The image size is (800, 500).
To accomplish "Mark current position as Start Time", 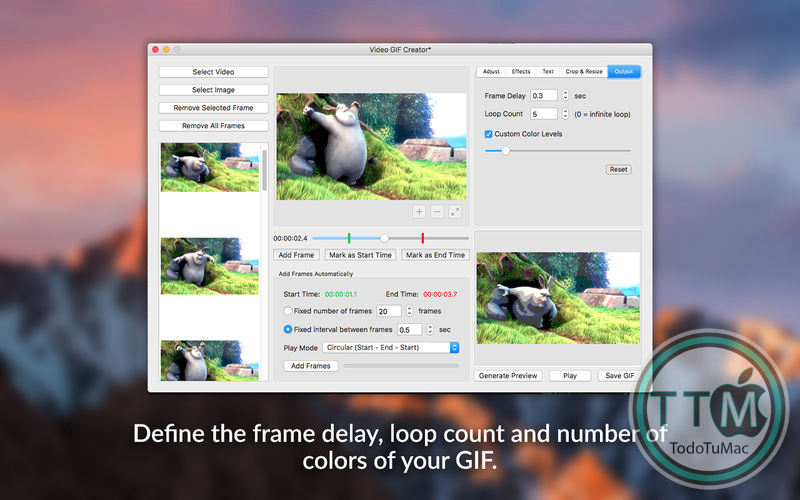I will [x=360, y=255].
